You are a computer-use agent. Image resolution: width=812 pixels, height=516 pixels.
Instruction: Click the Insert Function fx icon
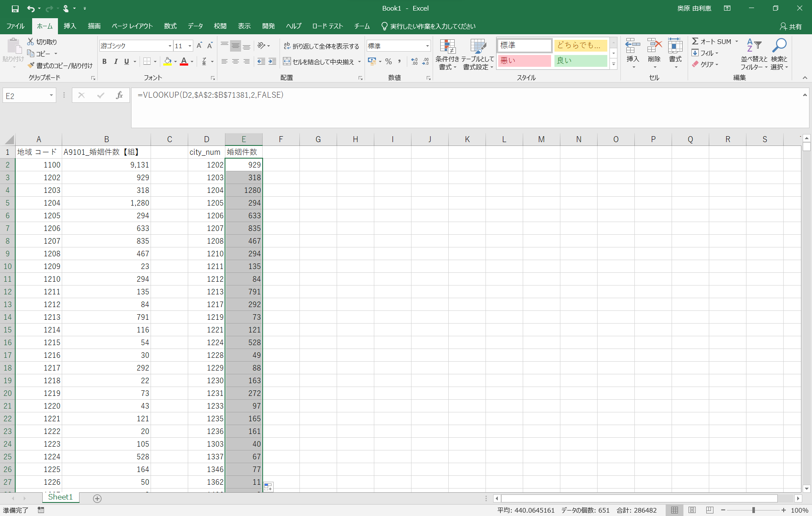pos(119,96)
